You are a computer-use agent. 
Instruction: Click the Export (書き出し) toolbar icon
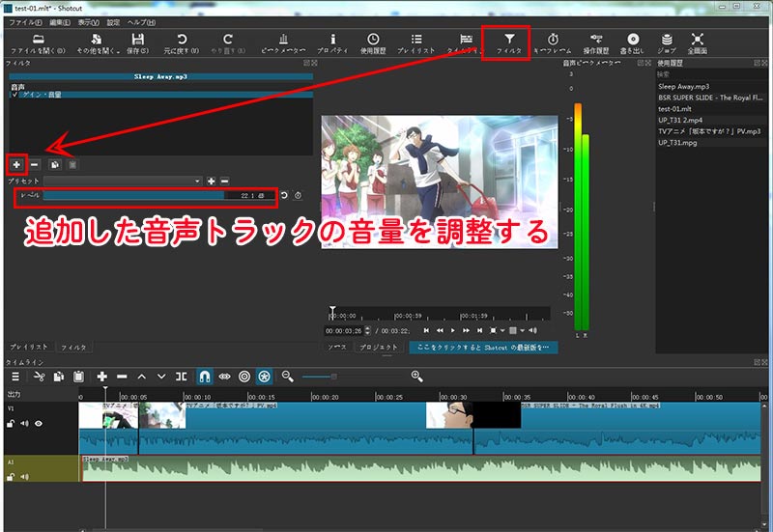tap(633, 43)
